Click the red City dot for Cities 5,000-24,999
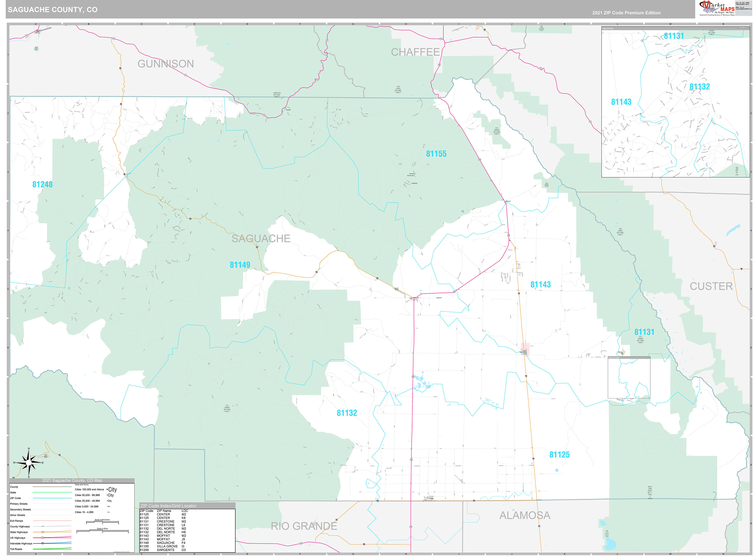The height and width of the screenshot is (556, 756). tap(107, 507)
